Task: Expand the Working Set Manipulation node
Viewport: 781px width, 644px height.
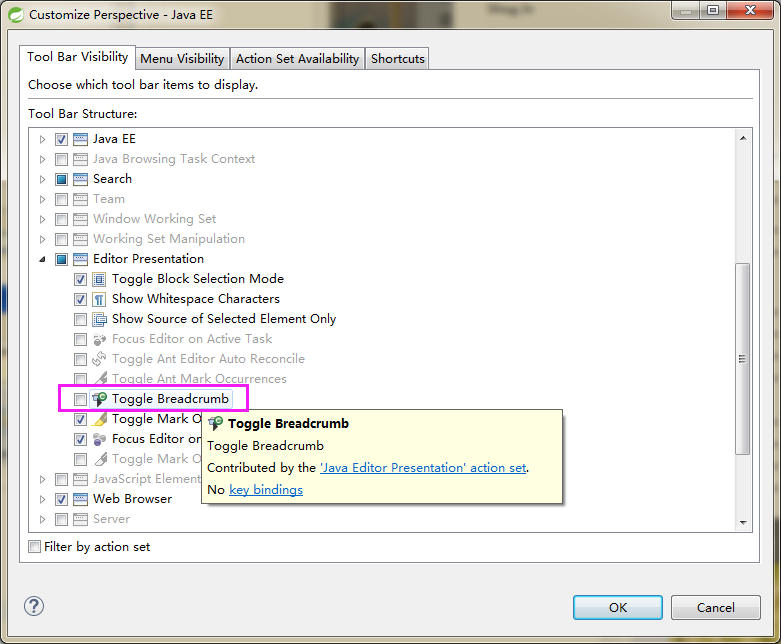Action: click(x=42, y=240)
